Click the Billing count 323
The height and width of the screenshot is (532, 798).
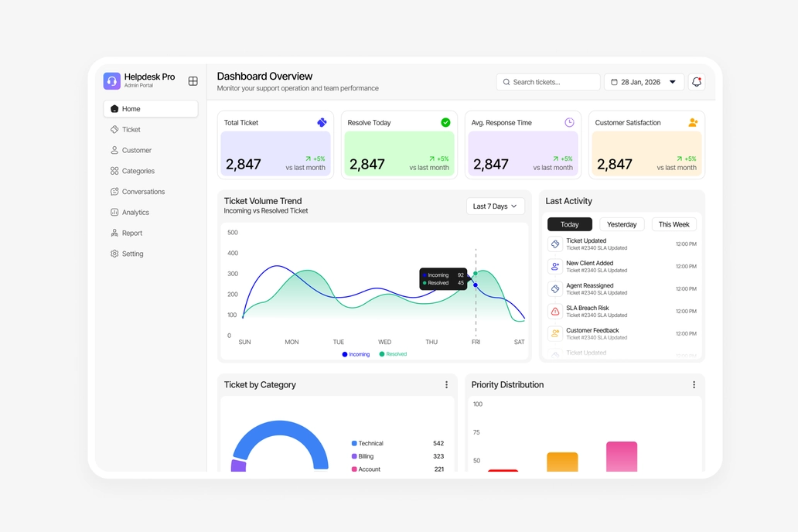pyautogui.click(x=438, y=456)
